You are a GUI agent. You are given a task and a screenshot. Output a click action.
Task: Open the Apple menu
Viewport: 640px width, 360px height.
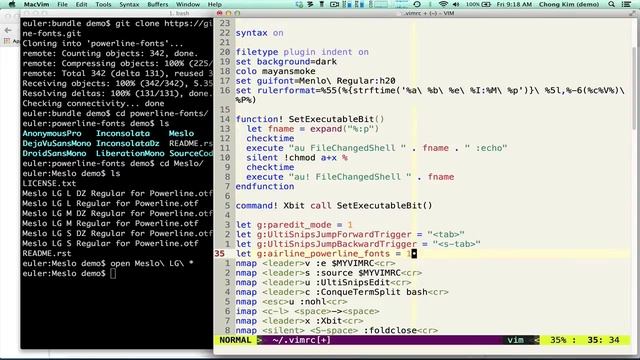[x=12, y=4]
